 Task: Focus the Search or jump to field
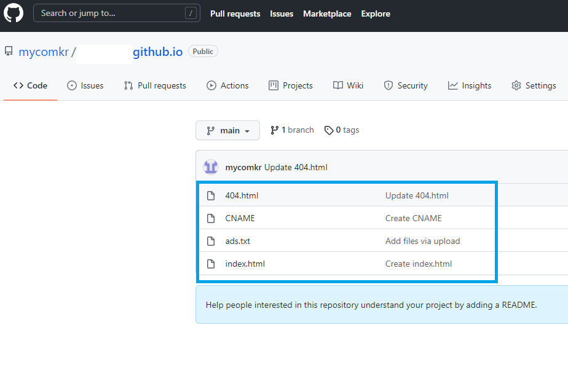pyautogui.click(x=117, y=13)
